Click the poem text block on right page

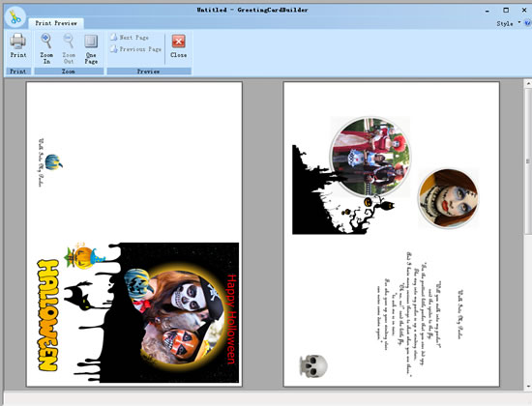click(x=409, y=315)
